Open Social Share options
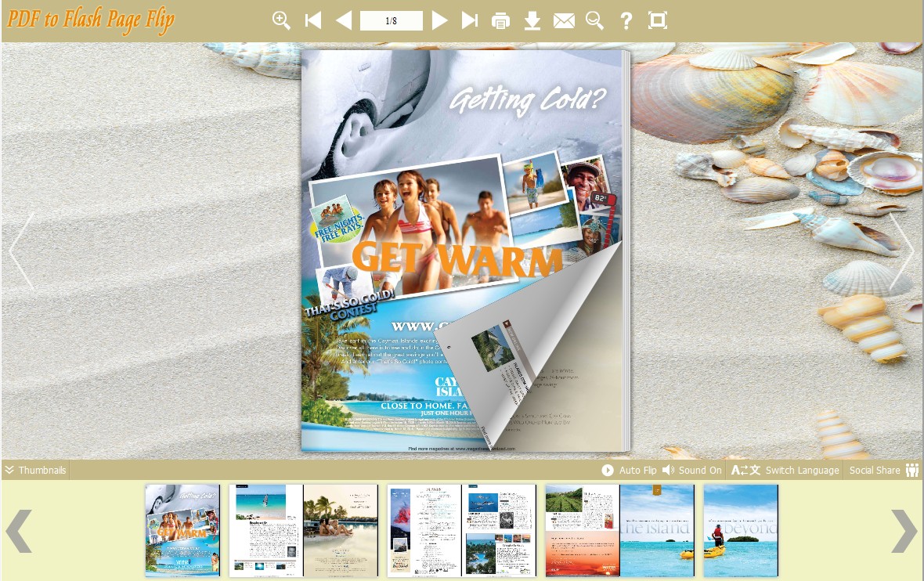924x581 pixels. pyautogui.click(x=884, y=471)
